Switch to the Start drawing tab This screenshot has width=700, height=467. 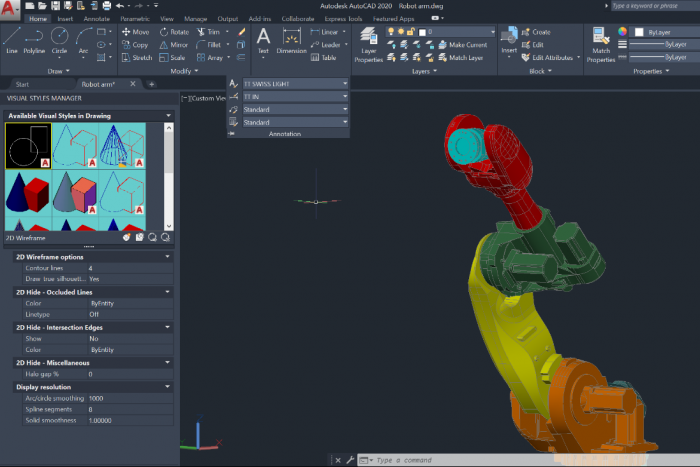click(x=22, y=85)
